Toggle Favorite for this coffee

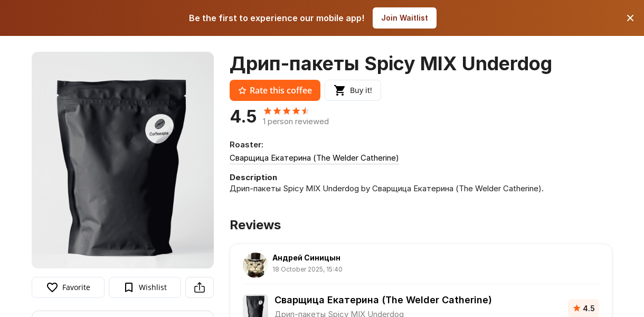click(68, 287)
